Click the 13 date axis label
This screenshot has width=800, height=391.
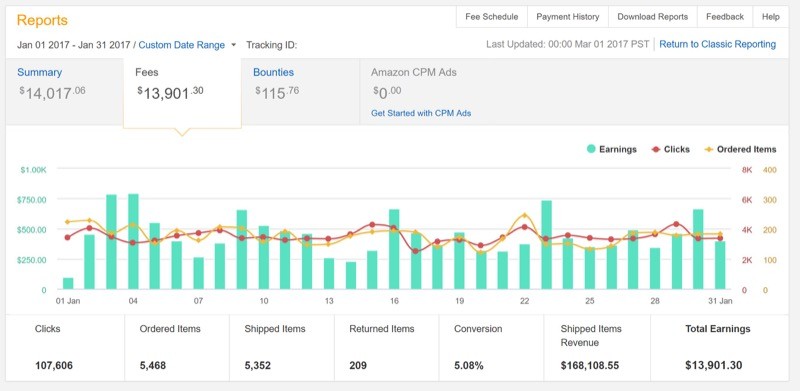click(x=329, y=301)
